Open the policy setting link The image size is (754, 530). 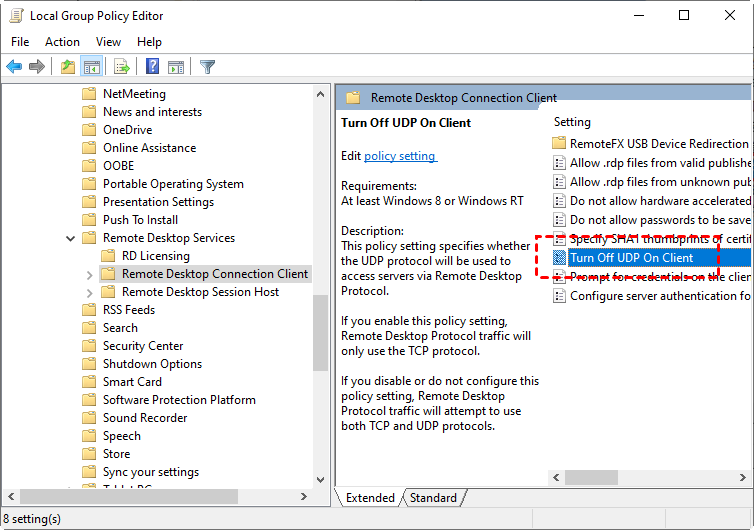pos(400,156)
